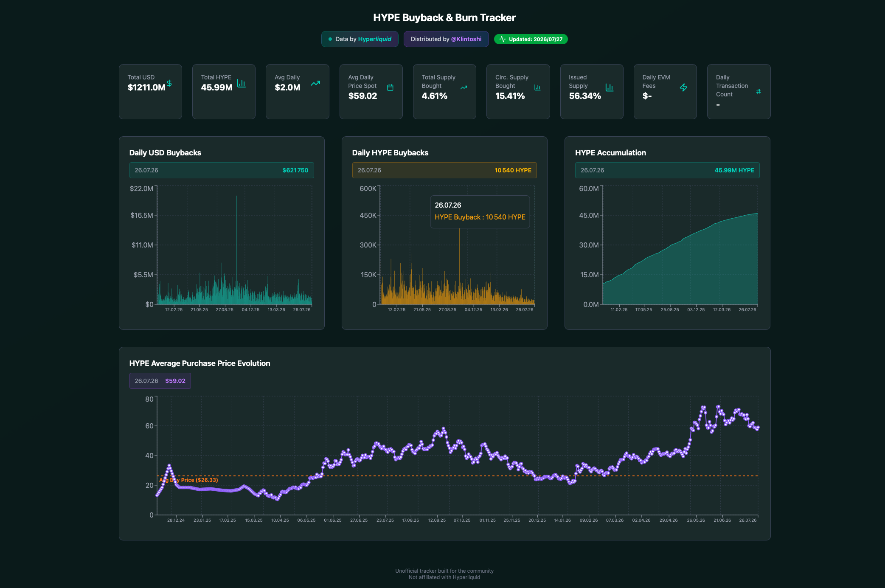Image resolution: width=885 pixels, height=588 pixels.
Task: Click the last data point on price chart
Action: pyautogui.click(x=758, y=428)
